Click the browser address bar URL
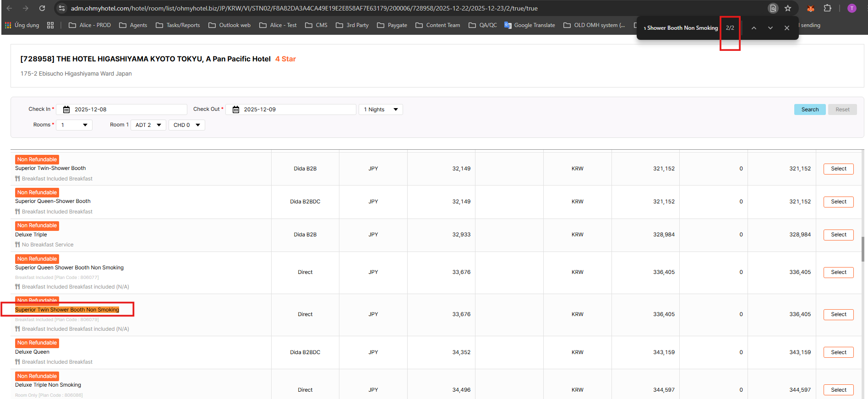This screenshot has height=399, width=868. (304, 8)
